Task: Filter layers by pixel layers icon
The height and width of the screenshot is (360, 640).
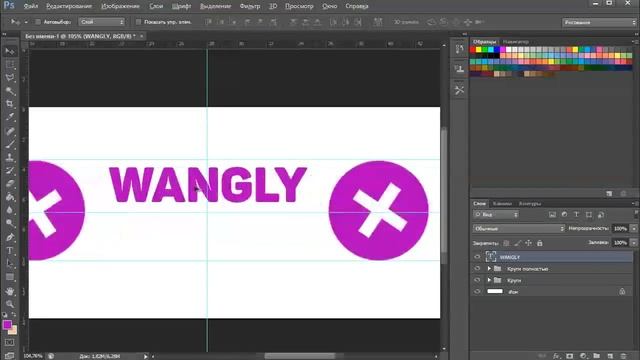Action: click(x=552, y=214)
